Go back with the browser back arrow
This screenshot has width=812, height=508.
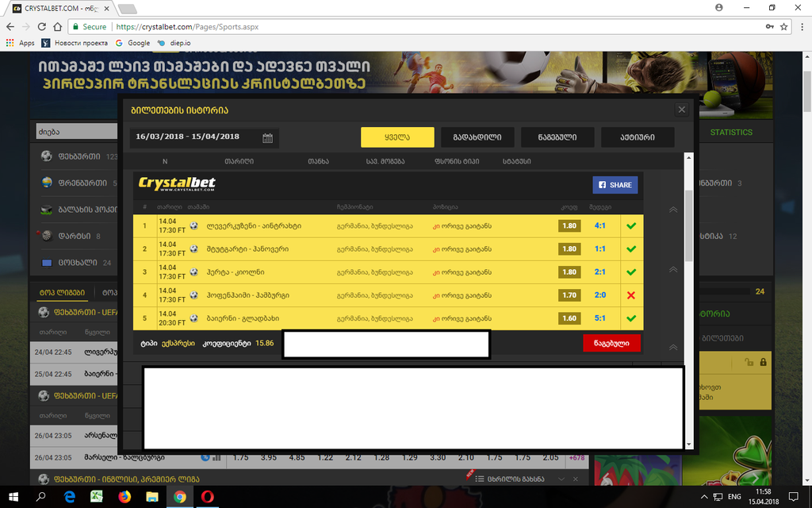click(10, 26)
